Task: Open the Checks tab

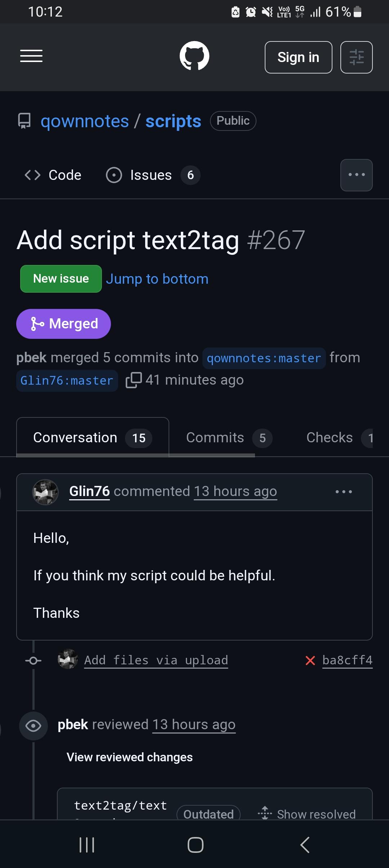Action: pos(339,438)
